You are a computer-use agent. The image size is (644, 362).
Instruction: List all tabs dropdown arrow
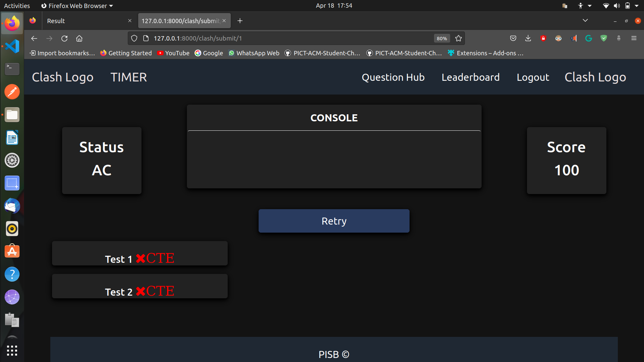pyautogui.click(x=585, y=21)
